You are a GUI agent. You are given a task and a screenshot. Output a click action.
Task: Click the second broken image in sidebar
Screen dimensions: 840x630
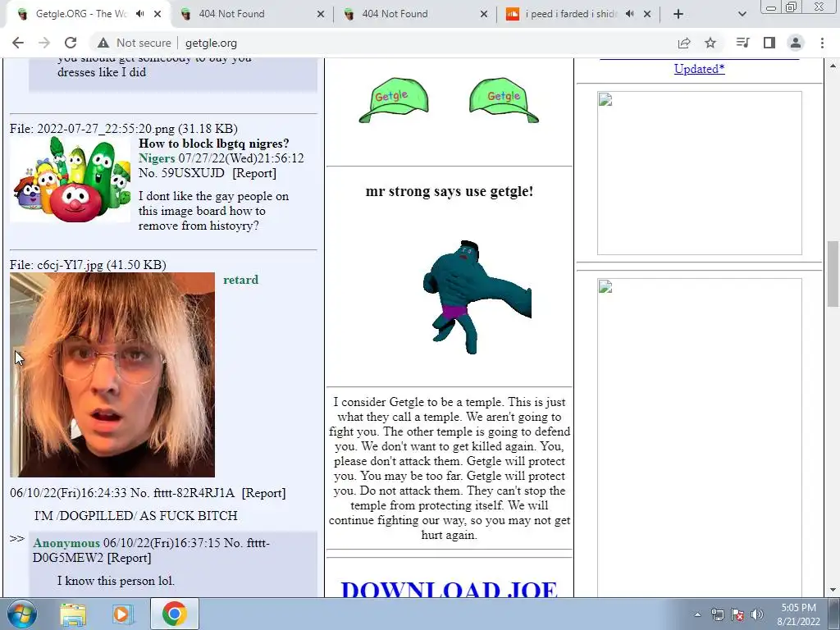tap(700, 437)
